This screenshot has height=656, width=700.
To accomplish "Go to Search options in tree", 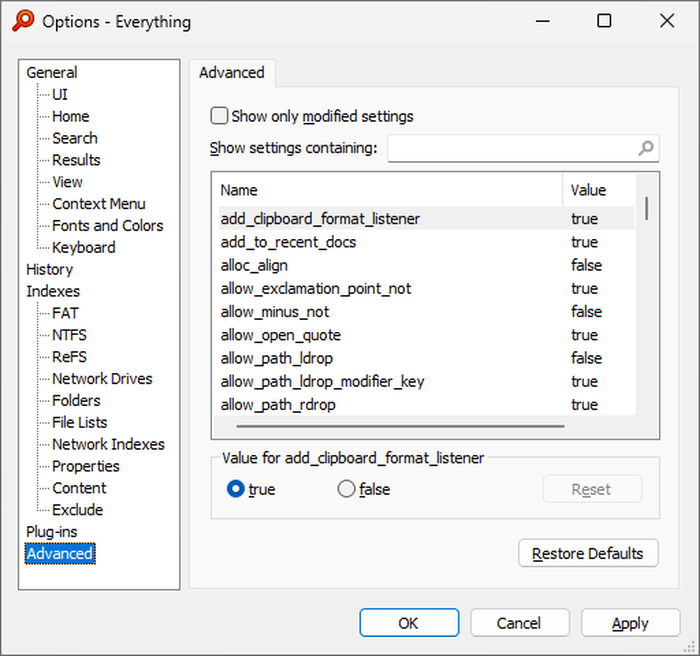I will tap(75, 138).
